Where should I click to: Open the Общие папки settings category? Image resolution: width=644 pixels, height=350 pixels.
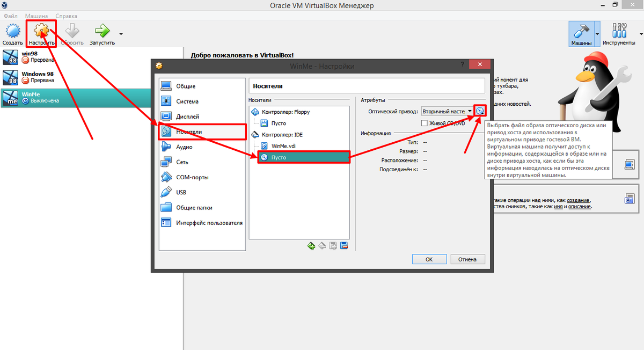[x=202, y=207]
